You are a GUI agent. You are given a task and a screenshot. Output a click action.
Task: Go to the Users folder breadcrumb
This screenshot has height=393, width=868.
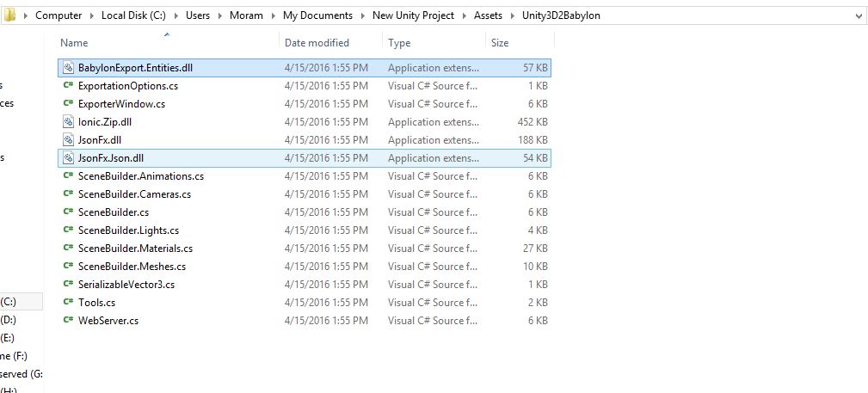pos(198,15)
